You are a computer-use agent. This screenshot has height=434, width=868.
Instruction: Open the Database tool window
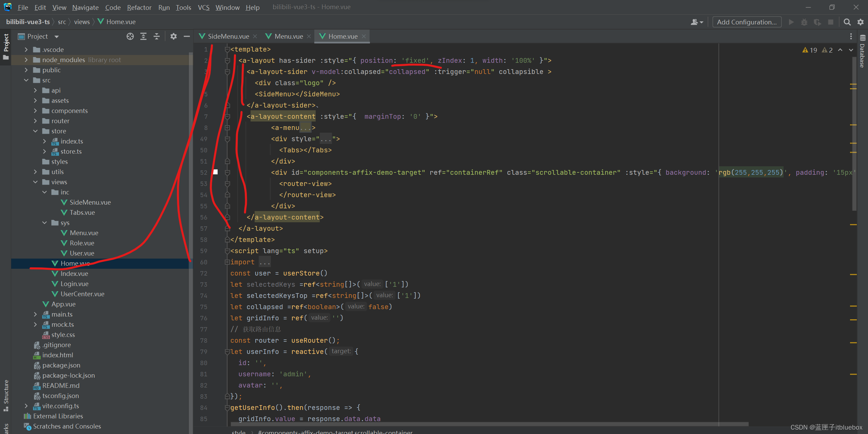pyautogui.click(x=863, y=53)
